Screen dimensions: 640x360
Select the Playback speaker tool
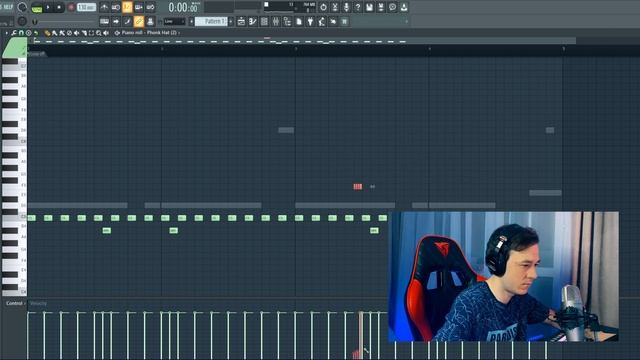click(x=106, y=33)
